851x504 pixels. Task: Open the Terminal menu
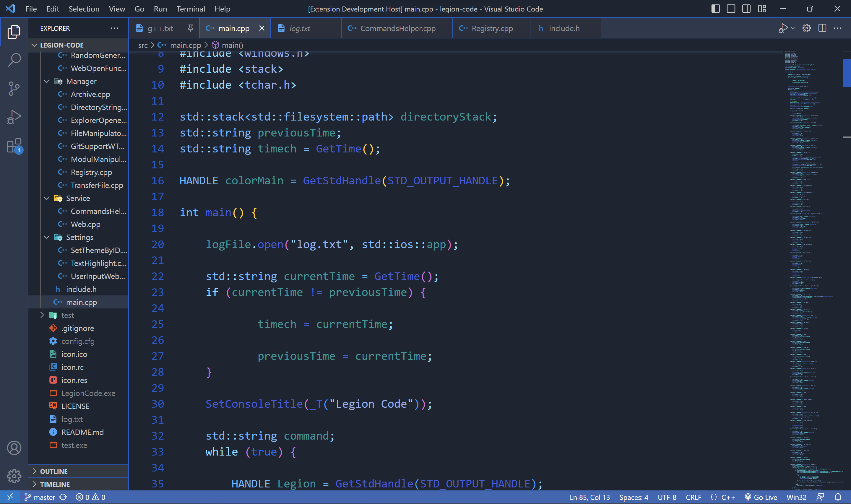pos(191,9)
